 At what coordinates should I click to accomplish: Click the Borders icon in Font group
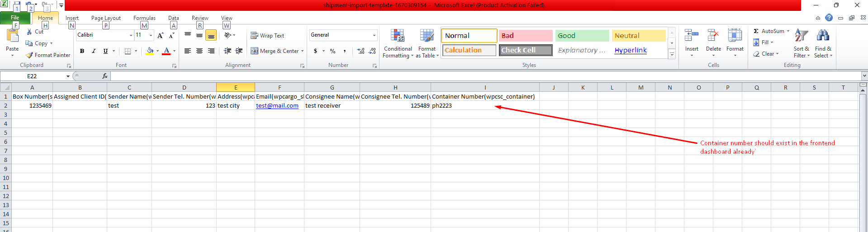(128, 51)
